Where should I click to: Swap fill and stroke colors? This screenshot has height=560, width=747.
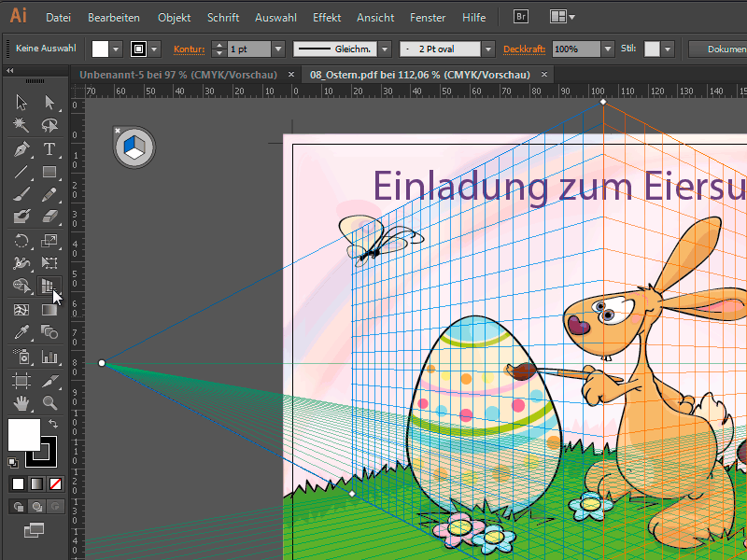tap(53, 425)
